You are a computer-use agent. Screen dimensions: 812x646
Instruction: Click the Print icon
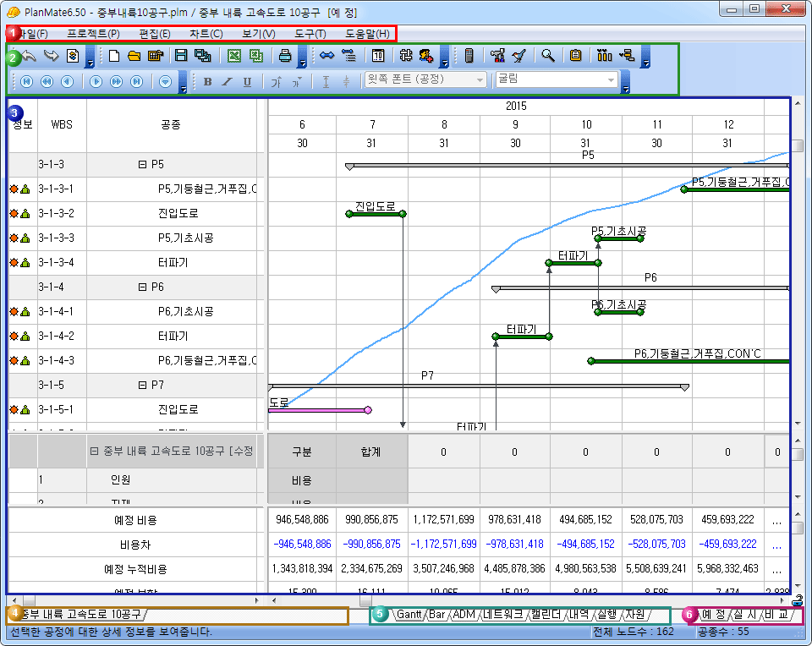click(x=286, y=56)
